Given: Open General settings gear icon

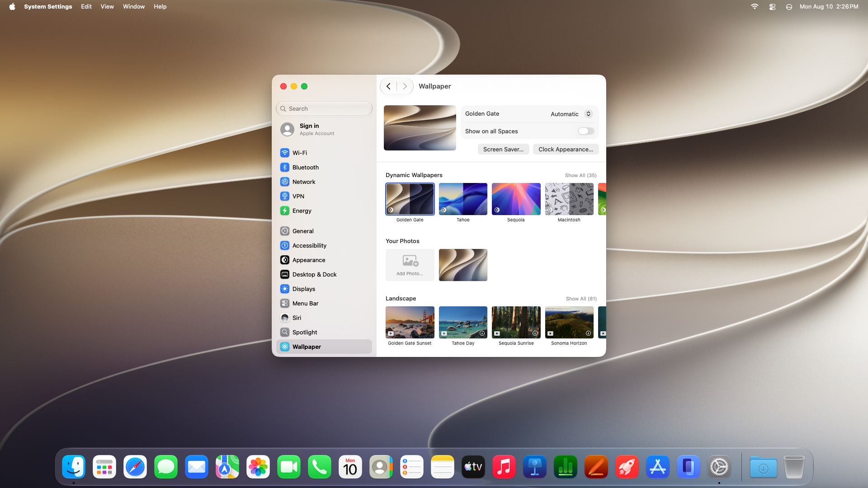Looking at the screenshot, I should coord(285,231).
